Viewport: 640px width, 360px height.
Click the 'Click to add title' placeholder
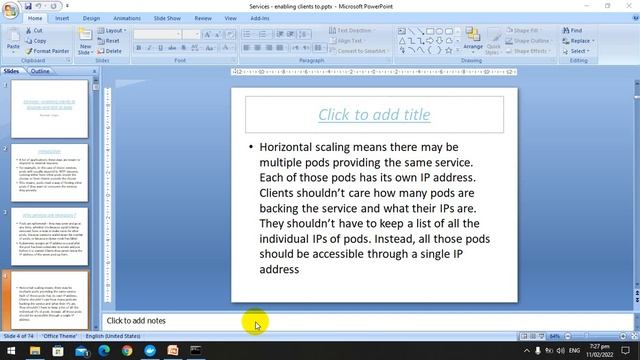click(x=374, y=115)
